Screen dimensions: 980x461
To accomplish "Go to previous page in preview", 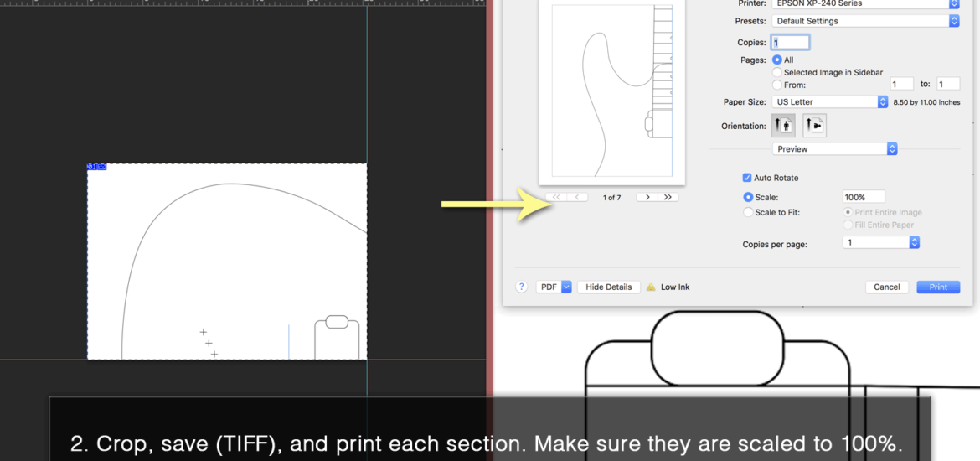I will (x=577, y=197).
